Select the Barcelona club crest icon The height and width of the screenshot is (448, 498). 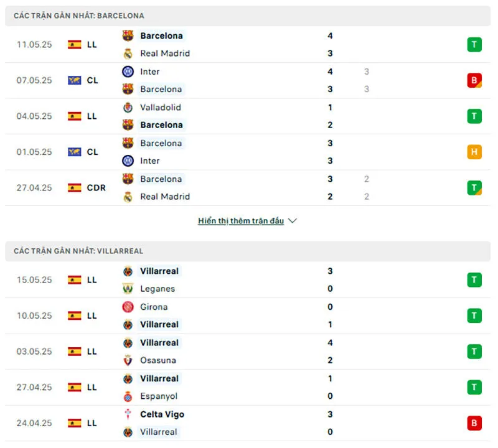[x=127, y=36]
